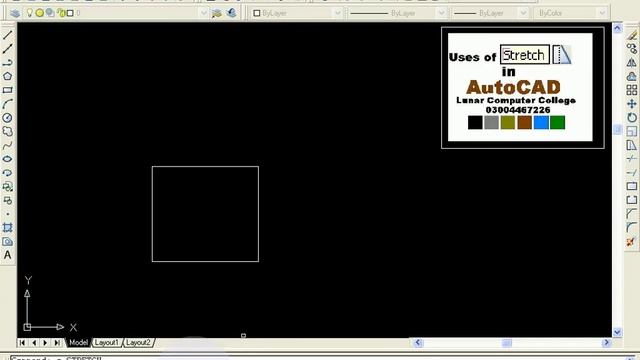Select the Offset tool

pos(631,76)
